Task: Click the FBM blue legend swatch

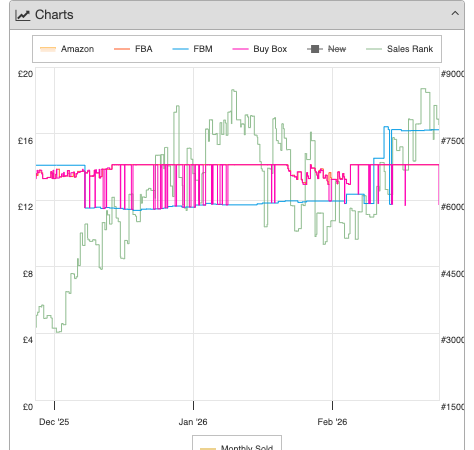Action: click(x=180, y=49)
